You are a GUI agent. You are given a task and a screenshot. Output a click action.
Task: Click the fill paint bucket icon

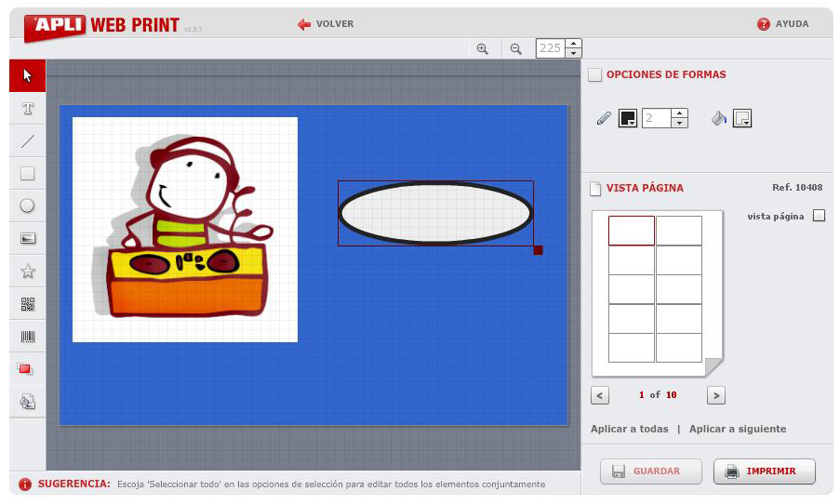click(x=719, y=118)
